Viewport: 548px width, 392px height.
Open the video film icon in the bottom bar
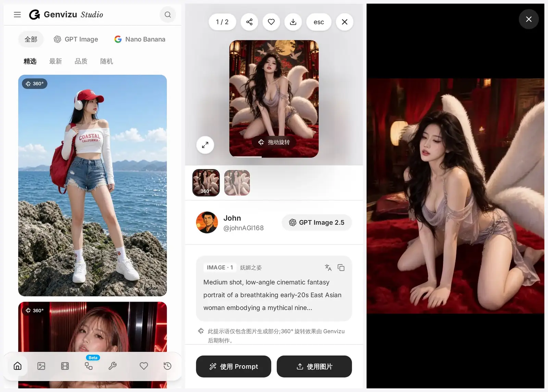65,366
